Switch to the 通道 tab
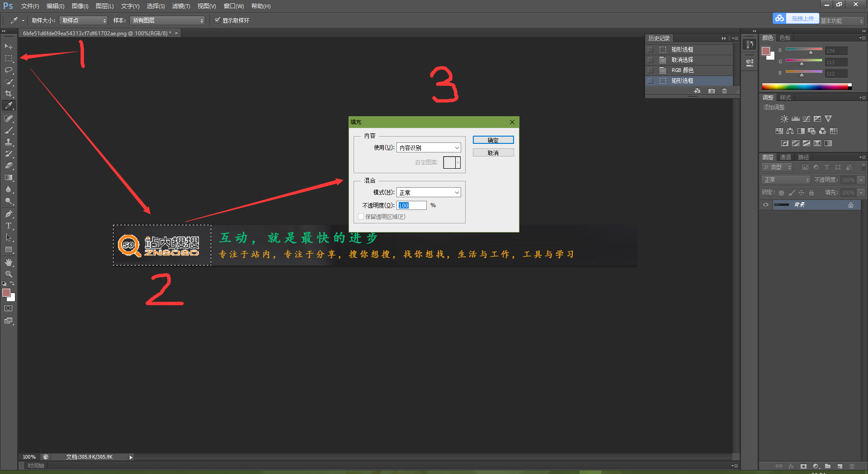 pos(785,157)
